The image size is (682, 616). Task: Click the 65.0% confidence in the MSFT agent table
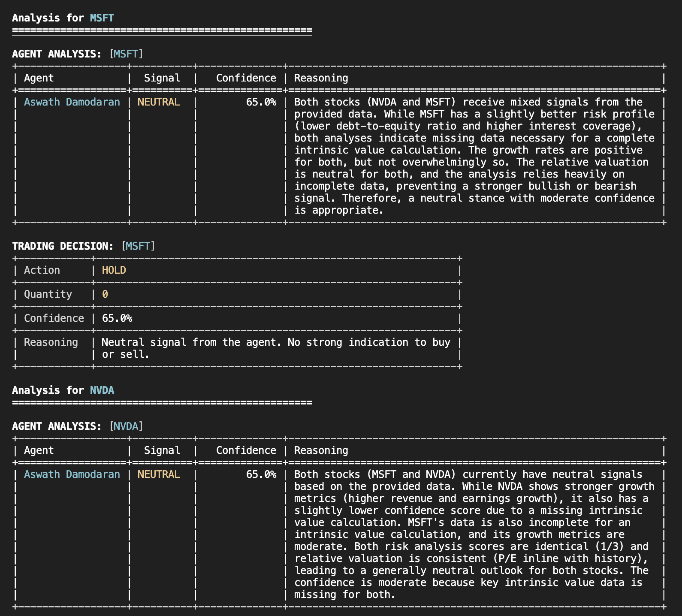261,102
